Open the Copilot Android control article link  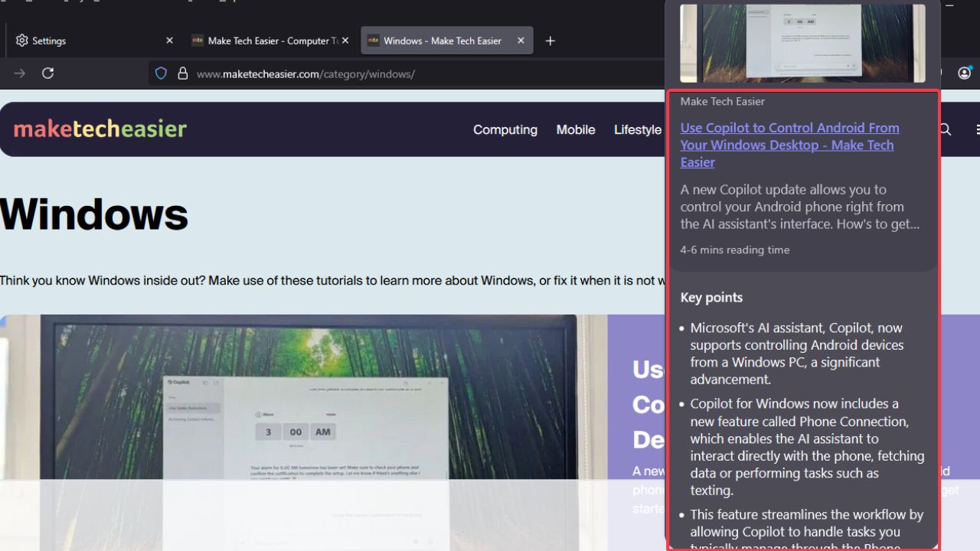(x=789, y=145)
